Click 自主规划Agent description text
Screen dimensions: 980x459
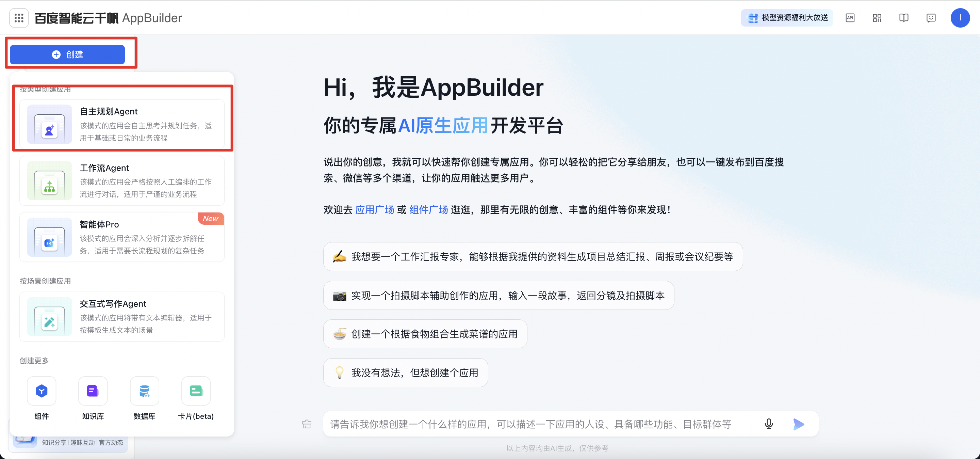pyautogui.click(x=145, y=132)
